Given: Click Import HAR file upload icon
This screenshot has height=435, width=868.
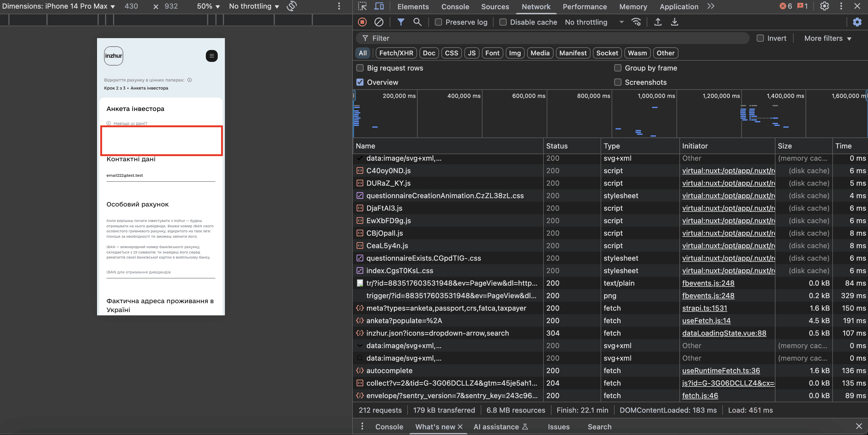Looking at the screenshot, I should pyautogui.click(x=658, y=22).
